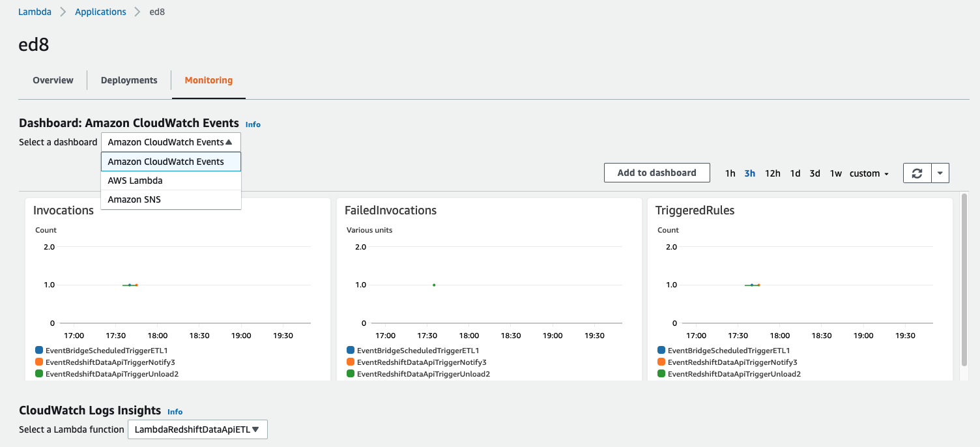
Task: Set time range to 1h
Action: 730,173
